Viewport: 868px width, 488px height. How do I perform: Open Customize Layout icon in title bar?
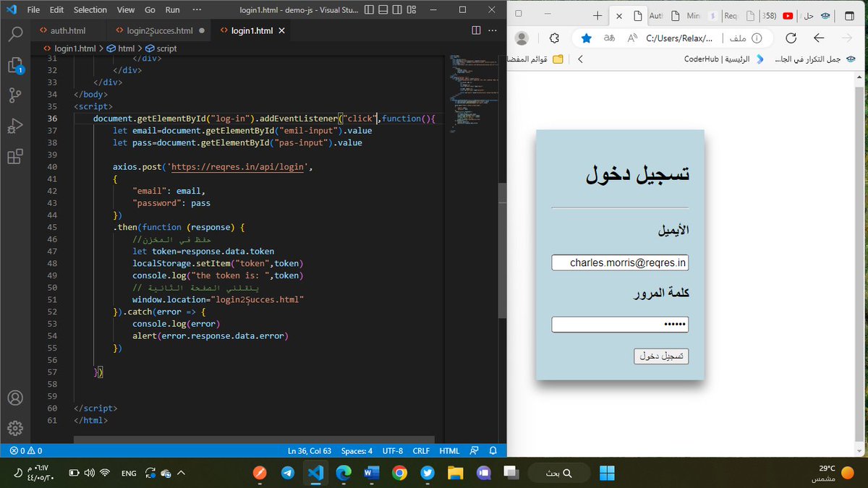pyautogui.click(x=412, y=10)
